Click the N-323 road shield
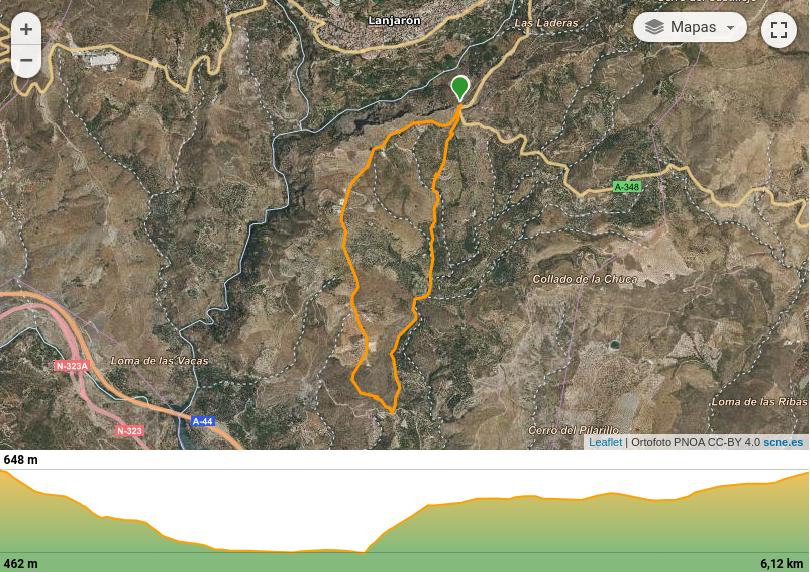This screenshot has height=572, width=810. tap(129, 430)
